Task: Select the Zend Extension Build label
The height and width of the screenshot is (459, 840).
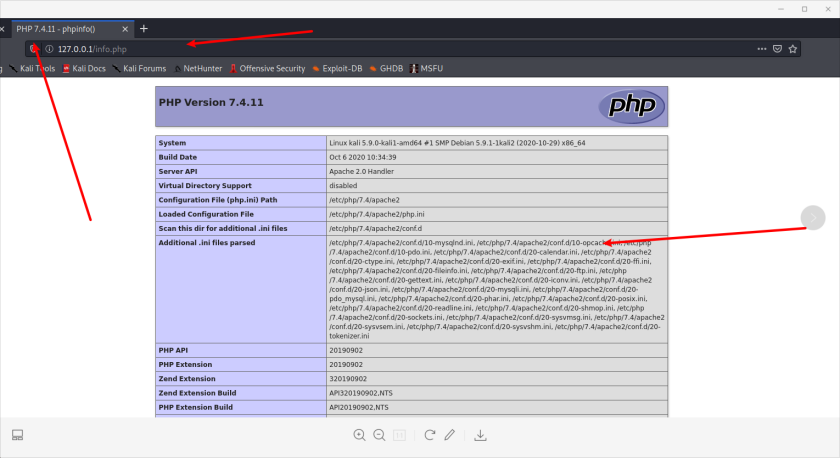Action: tap(197, 393)
